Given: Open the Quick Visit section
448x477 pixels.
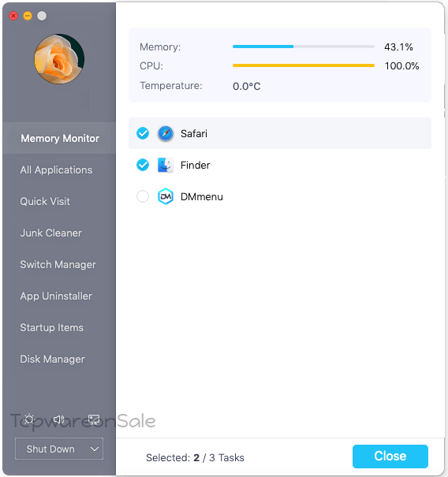Looking at the screenshot, I should [x=45, y=201].
